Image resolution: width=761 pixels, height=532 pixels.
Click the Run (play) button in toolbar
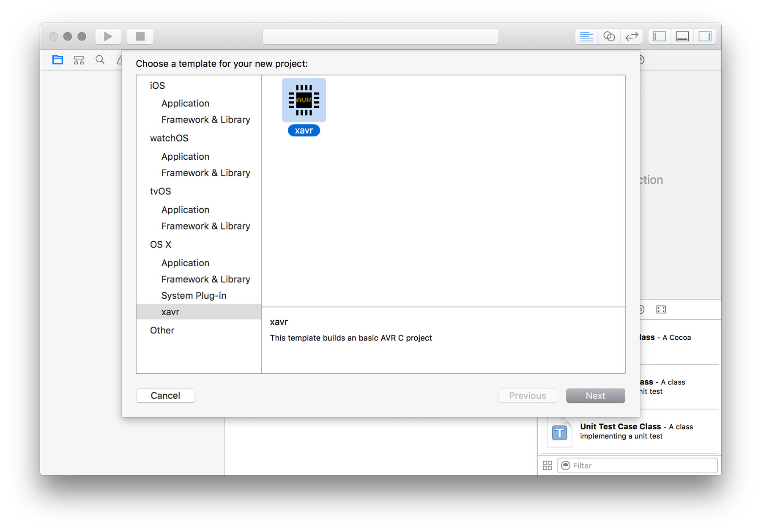(x=108, y=36)
